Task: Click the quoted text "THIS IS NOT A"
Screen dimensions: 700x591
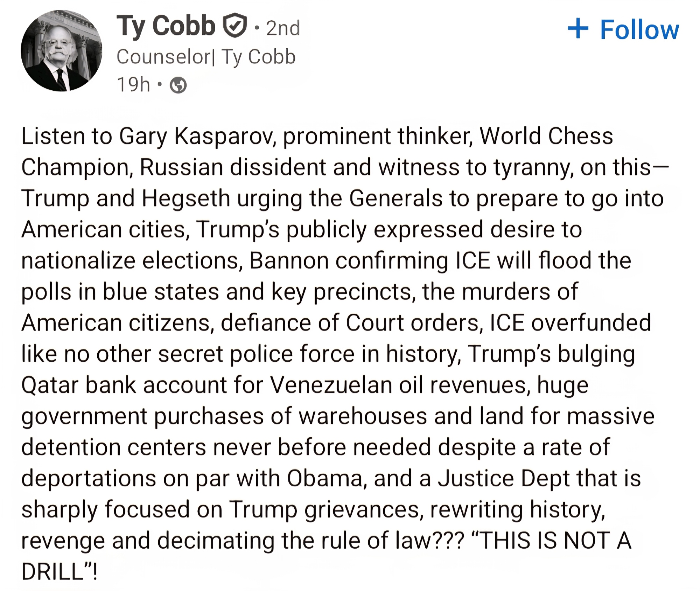Action: pyautogui.click(x=554, y=541)
